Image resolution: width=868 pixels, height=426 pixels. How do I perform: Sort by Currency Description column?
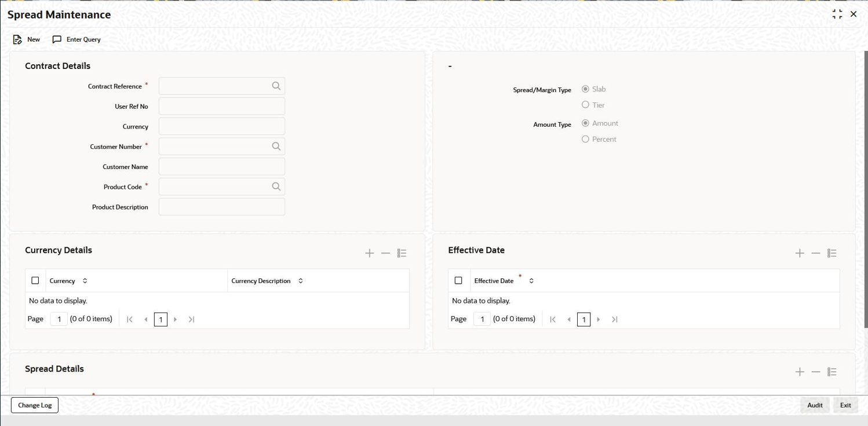point(301,281)
